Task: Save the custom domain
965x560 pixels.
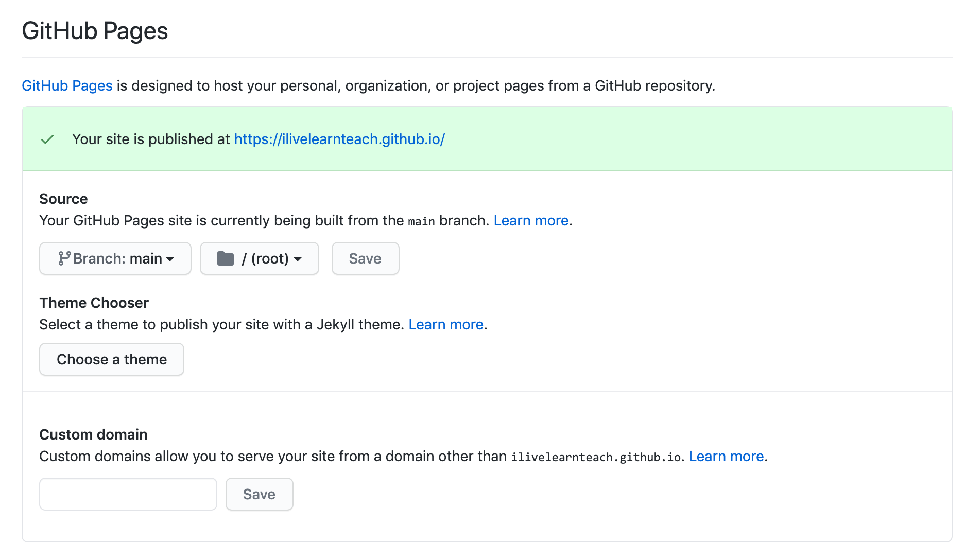Action: pos(259,494)
